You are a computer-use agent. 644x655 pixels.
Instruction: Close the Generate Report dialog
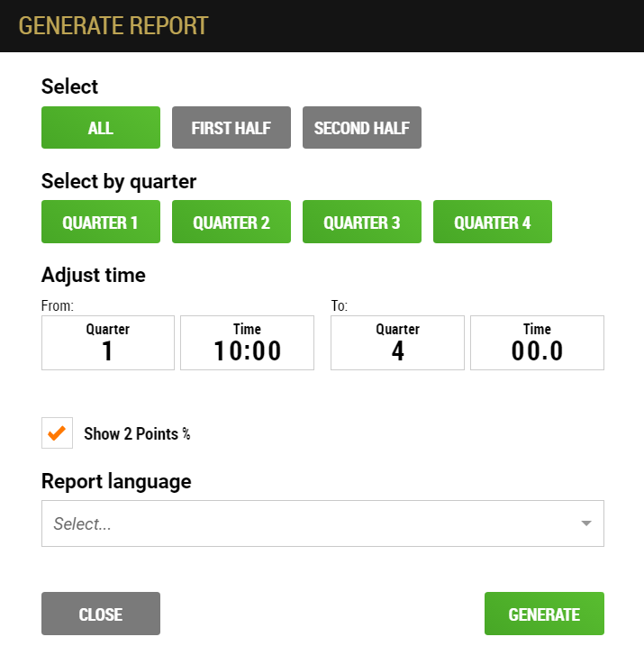point(101,614)
